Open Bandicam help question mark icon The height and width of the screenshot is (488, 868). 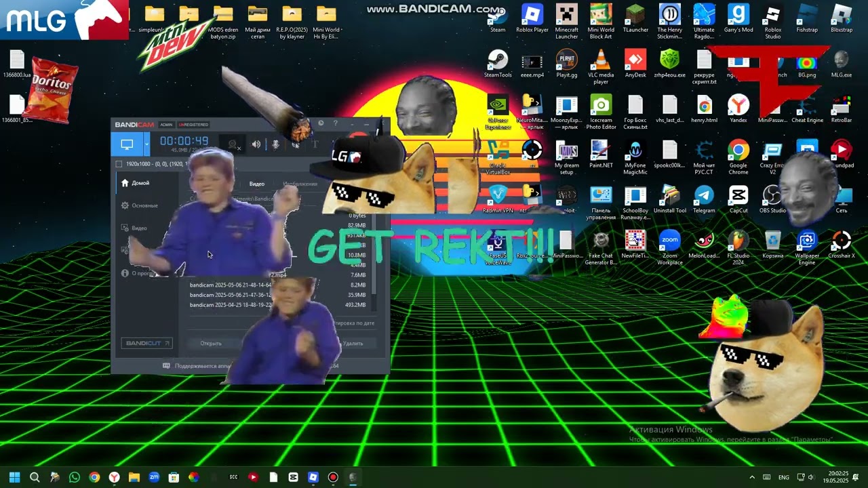click(335, 123)
